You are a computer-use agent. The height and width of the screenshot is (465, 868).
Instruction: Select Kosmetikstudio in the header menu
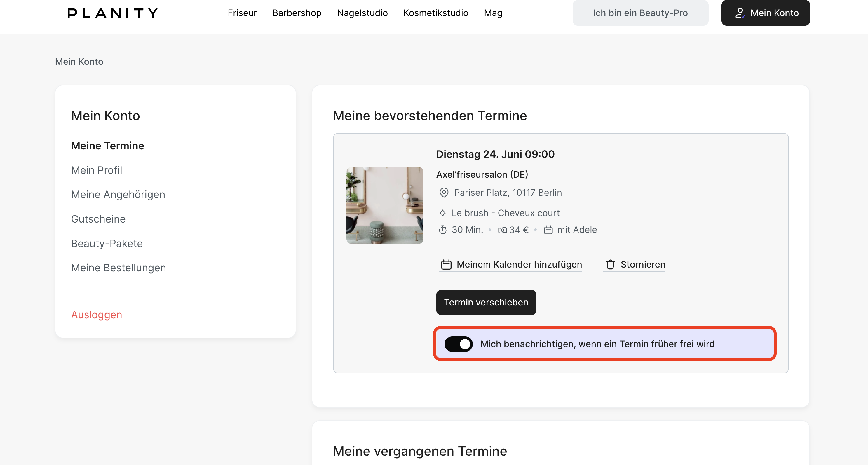point(436,13)
